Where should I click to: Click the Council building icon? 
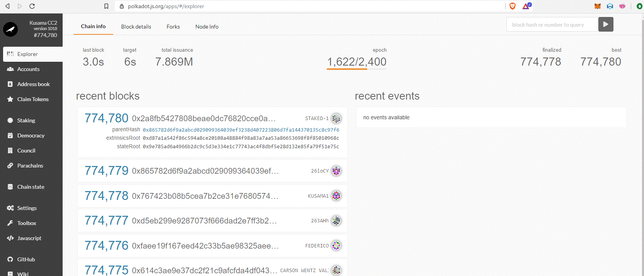[x=10, y=151]
